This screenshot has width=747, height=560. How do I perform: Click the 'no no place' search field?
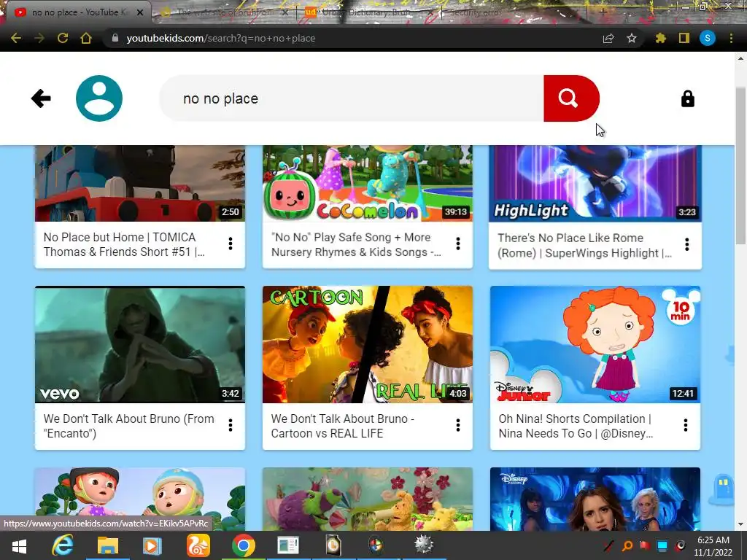(352, 98)
